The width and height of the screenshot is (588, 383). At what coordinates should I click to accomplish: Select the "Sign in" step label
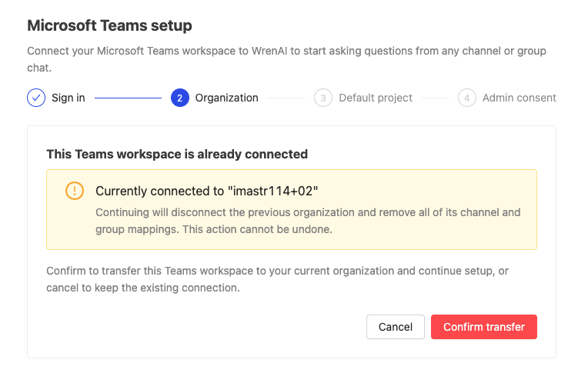tap(68, 98)
